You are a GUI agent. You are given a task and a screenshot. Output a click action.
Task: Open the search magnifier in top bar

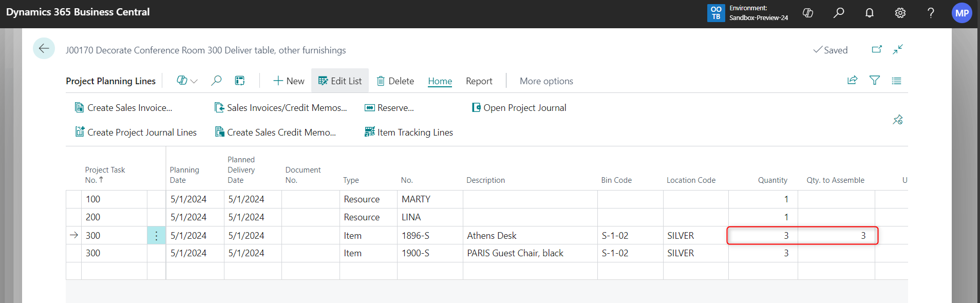click(x=839, y=13)
